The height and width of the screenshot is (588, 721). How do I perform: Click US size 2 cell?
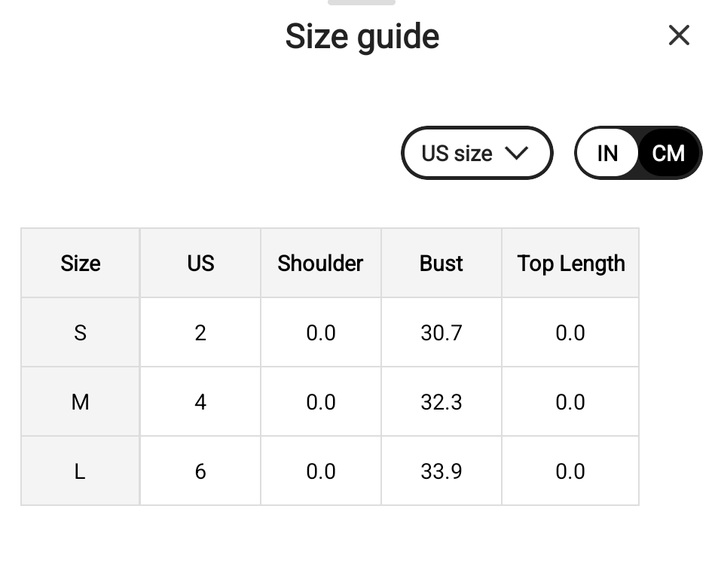(x=200, y=333)
